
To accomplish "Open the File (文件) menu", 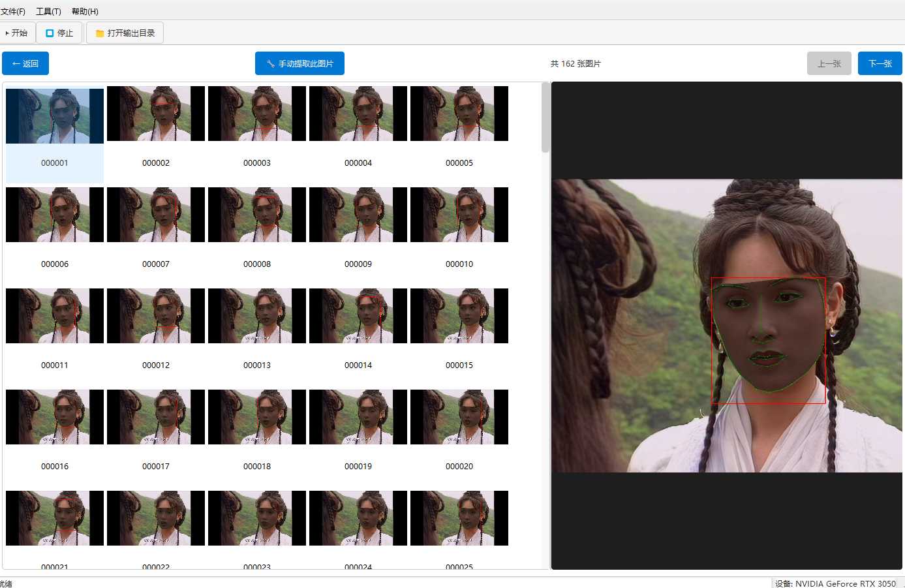I will click(13, 11).
